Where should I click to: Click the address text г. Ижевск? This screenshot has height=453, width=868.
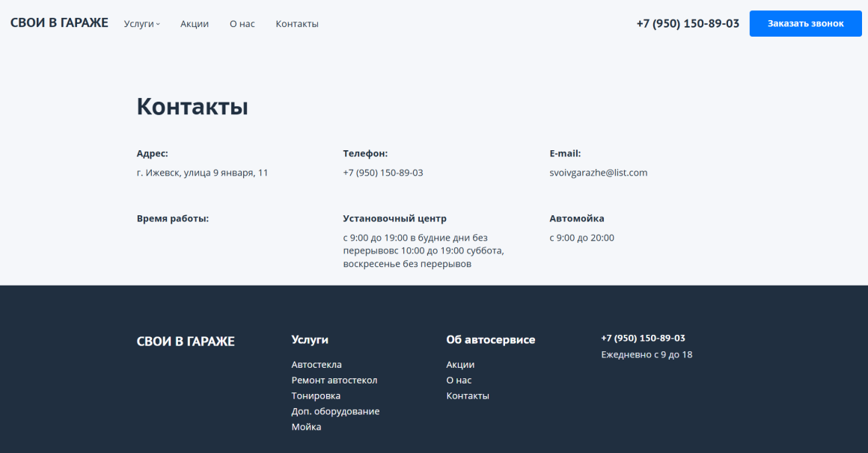click(202, 173)
